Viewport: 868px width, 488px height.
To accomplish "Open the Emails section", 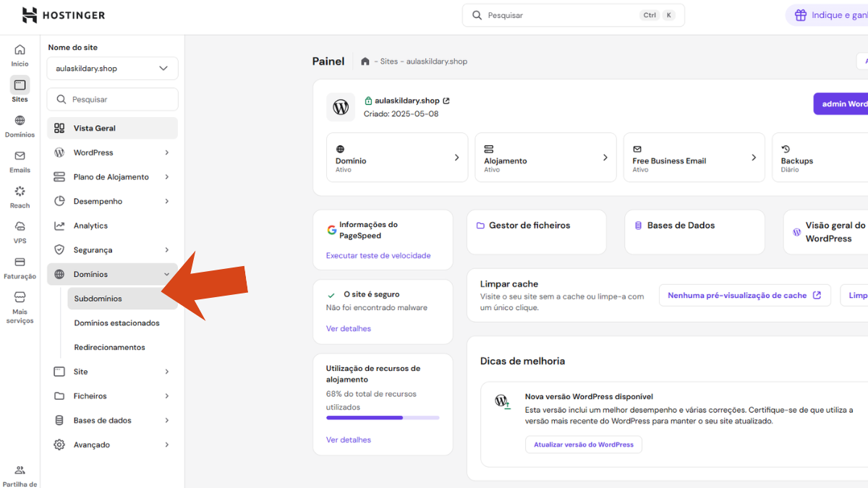I will (x=20, y=160).
